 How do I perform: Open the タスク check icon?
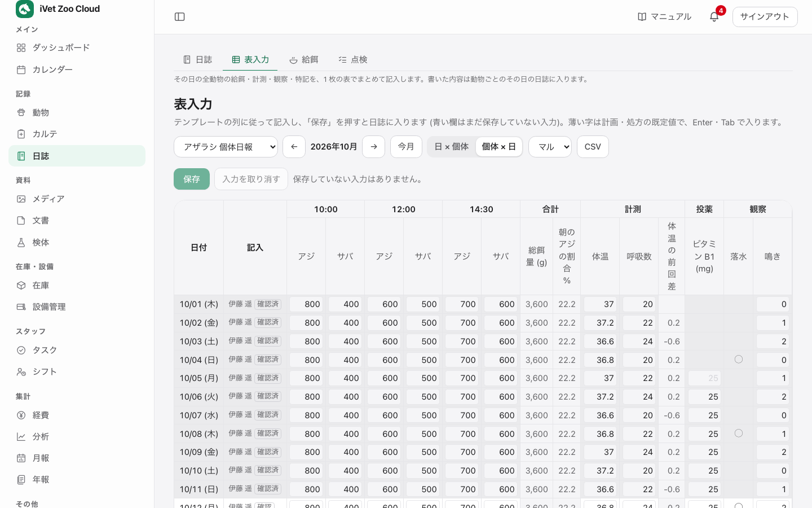tap(21, 351)
